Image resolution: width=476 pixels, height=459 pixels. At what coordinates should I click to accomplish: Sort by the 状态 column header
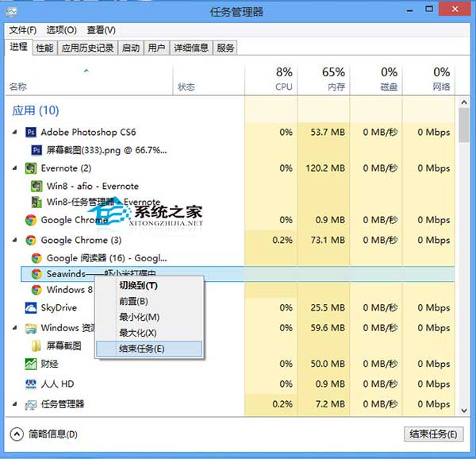[x=209, y=80]
